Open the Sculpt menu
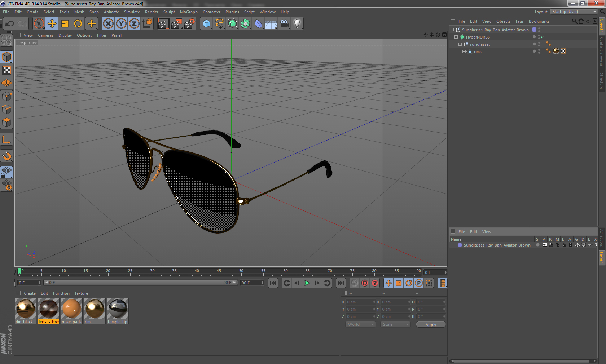 click(x=169, y=12)
